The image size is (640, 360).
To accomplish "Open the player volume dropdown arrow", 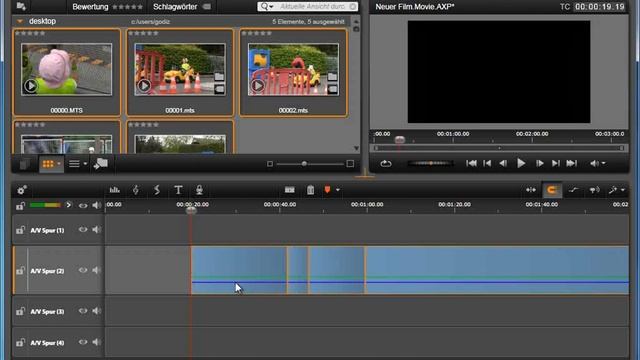I will (603, 164).
